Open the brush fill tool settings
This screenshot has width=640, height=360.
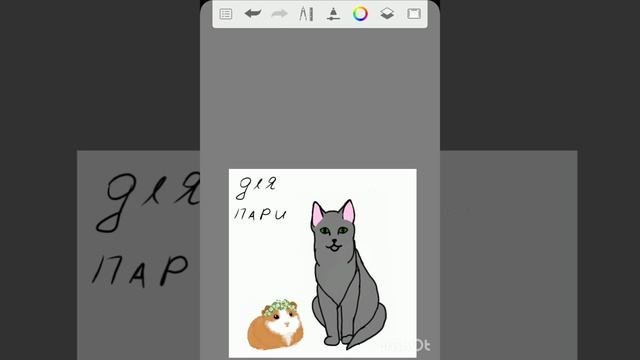pos(333,14)
